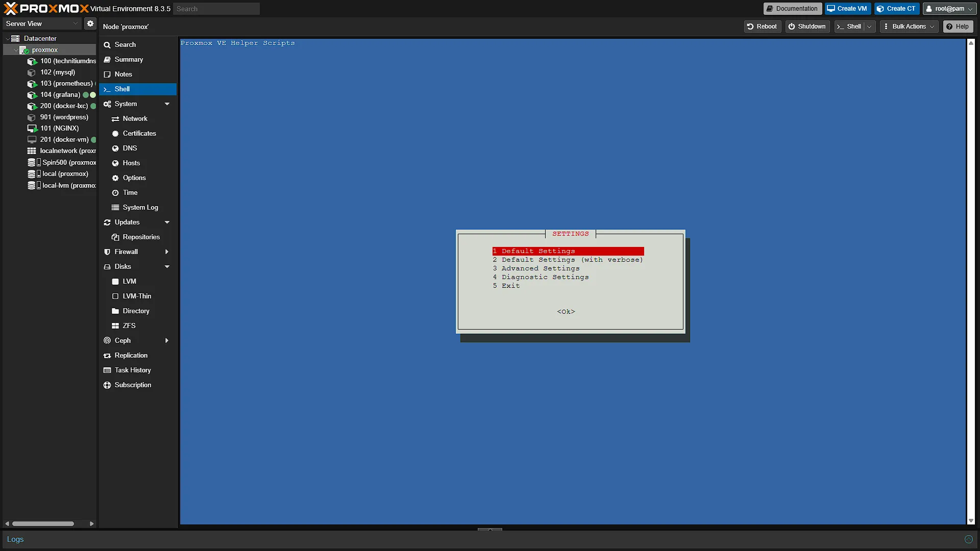
Task: Select container 103 (prometheus) icon
Action: pyautogui.click(x=32, y=84)
